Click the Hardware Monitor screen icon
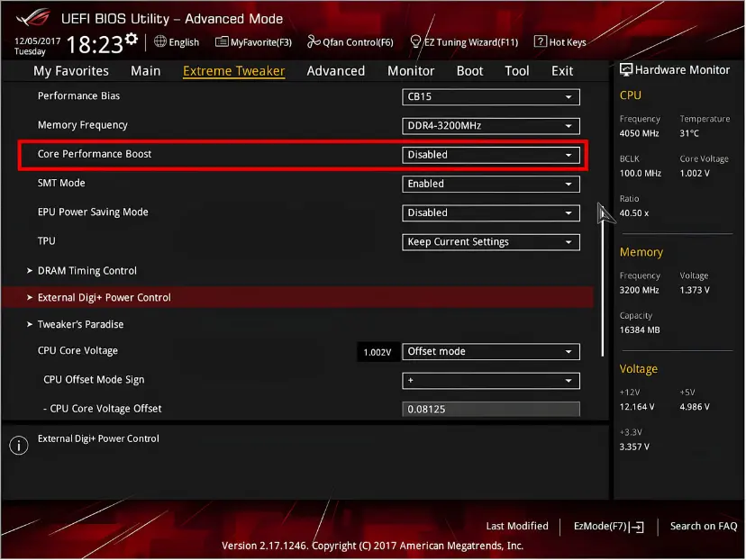 pyautogui.click(x=625, y=70)
